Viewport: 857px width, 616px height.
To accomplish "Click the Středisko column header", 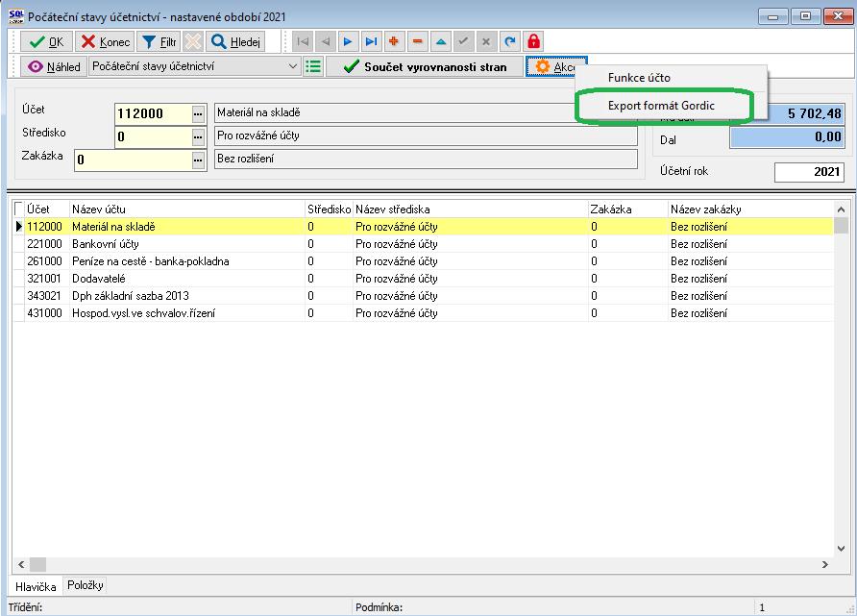I will click(329, 209).
